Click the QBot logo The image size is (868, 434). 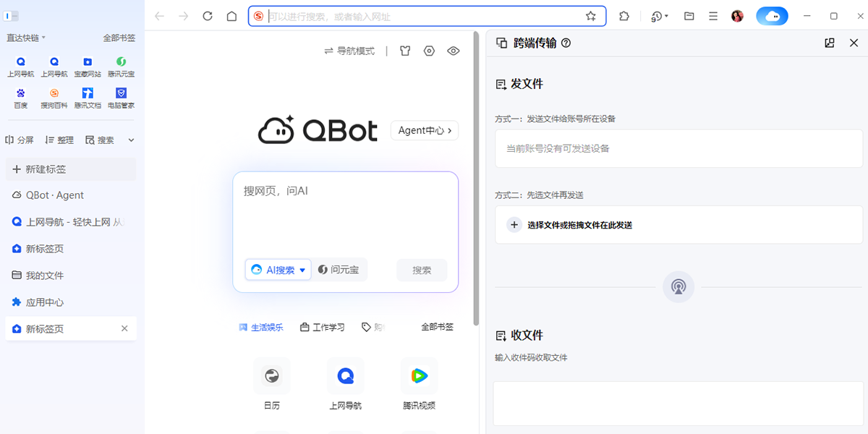click(318, 130)
